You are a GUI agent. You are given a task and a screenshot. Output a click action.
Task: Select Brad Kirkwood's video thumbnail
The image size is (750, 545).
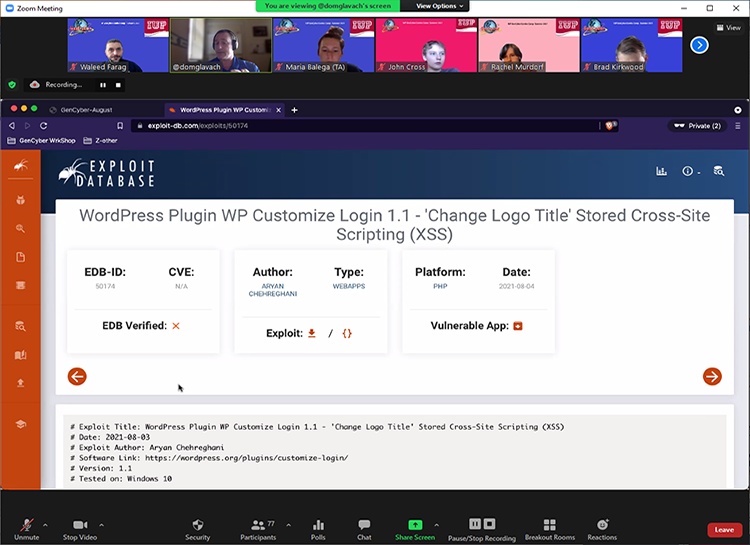click(632, 45)
